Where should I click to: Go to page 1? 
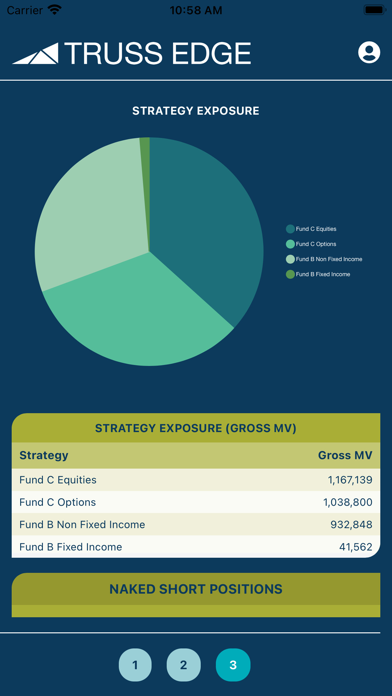tap(135, 665)
